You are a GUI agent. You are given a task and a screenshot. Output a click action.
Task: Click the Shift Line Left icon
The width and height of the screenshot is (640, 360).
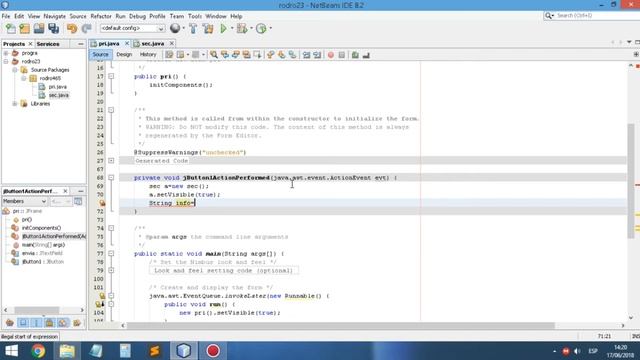pyautogui.click(x=306, y=55)
